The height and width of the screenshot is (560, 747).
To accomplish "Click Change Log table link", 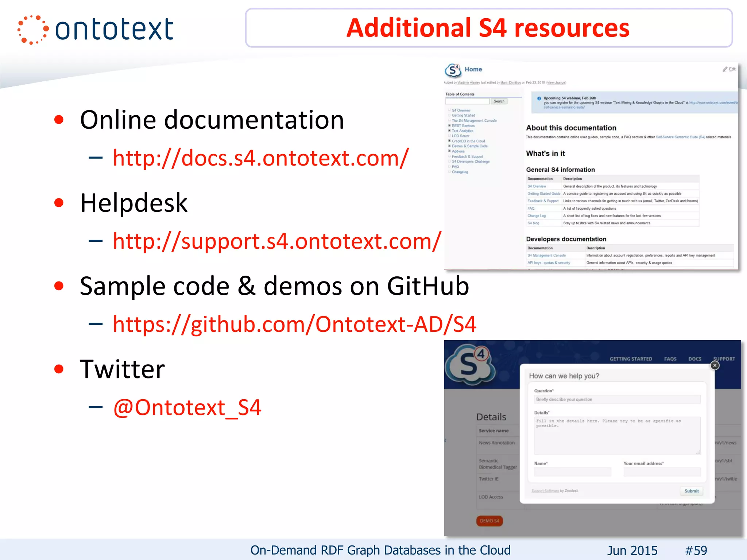I will pyautogui.click(x=537, y=216).
